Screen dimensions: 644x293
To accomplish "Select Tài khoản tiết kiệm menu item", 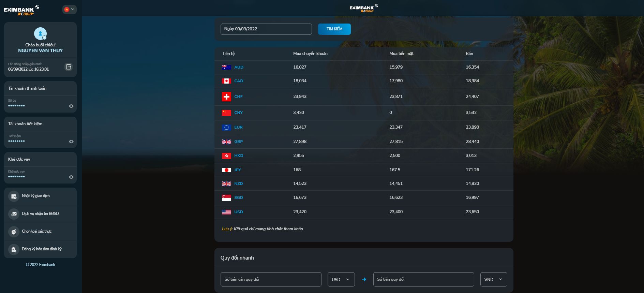I will (x=25, y=124).
